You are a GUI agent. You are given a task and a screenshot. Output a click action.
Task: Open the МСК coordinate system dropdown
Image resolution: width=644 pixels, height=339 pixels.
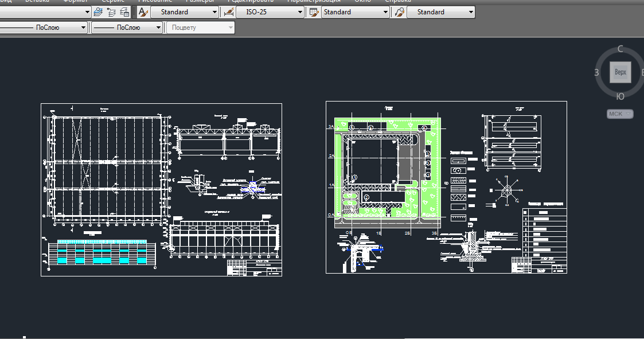(x=620, y=114)
